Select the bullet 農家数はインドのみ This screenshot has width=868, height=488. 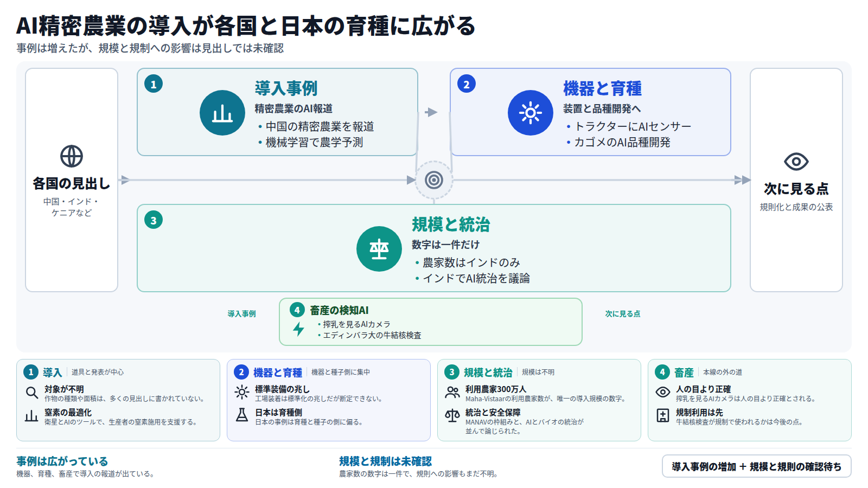click(x=471, y=262)
